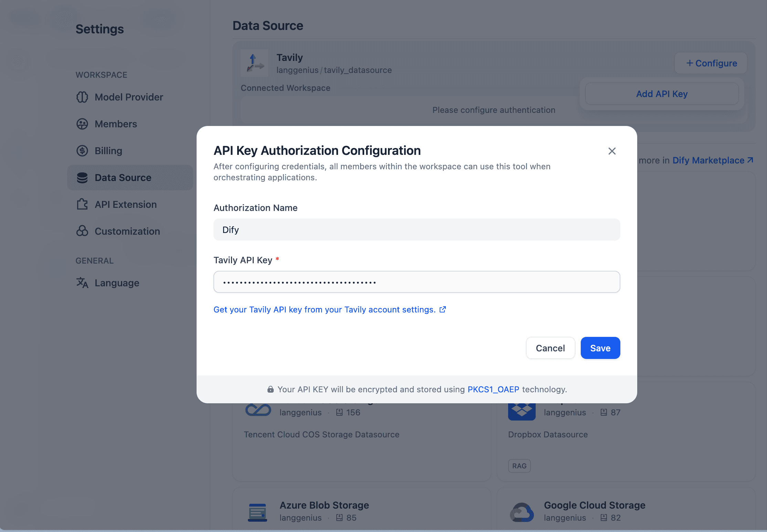Click the API Extension puzzle icon
Screen dimensions: 767x532
pyautogui.click(x=82, y=204)
